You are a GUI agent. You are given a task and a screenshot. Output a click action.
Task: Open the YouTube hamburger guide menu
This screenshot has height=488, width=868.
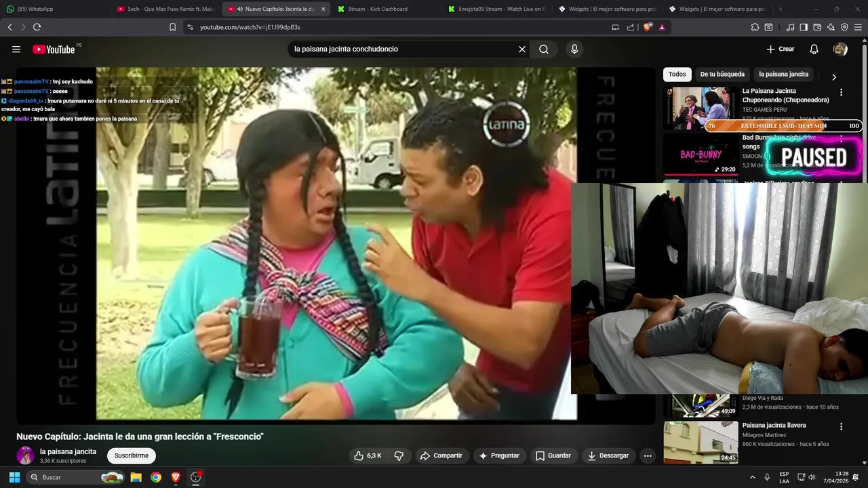pos(16,49)
